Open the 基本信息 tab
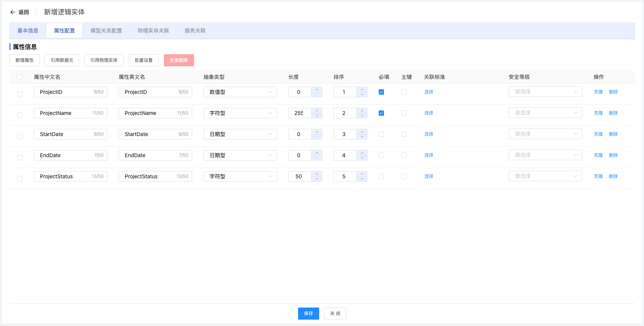This screenshot has height=326, width=644. [x=28, y=31]
